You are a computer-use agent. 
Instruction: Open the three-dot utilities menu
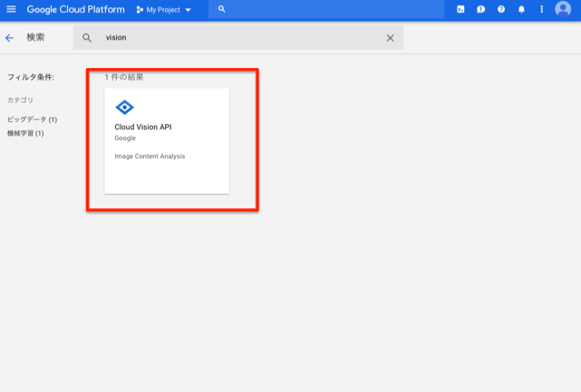coord(541,9)
